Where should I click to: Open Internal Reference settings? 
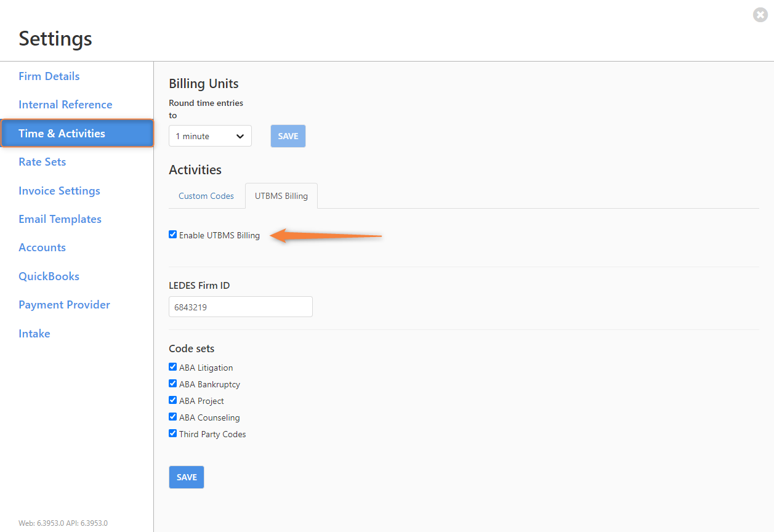point(65,104)
